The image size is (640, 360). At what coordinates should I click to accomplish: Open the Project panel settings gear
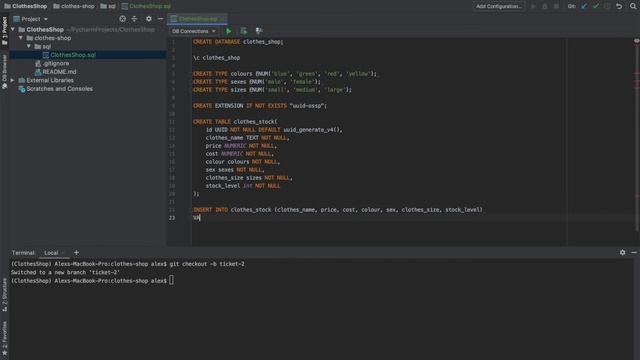149,19
